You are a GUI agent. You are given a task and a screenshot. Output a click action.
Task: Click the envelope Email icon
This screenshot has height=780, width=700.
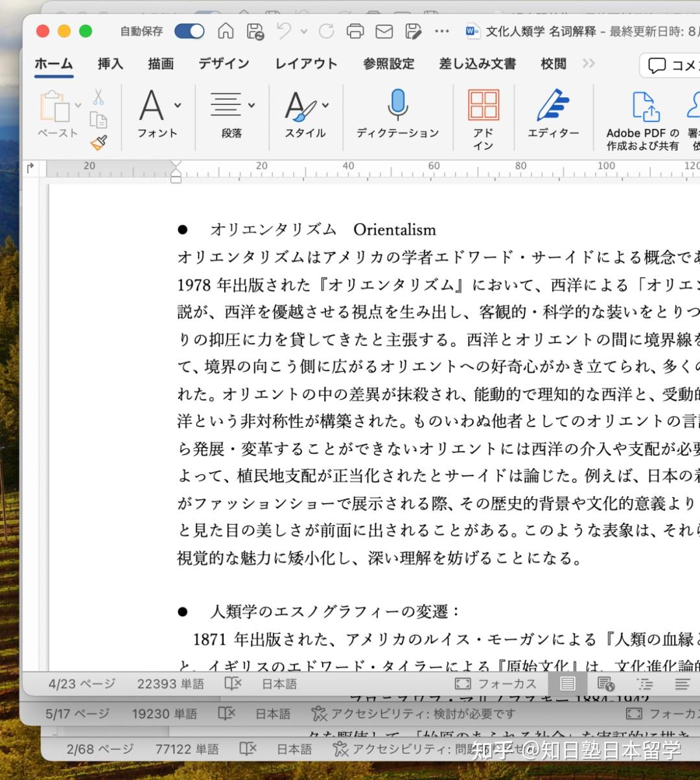coord(384,31)
